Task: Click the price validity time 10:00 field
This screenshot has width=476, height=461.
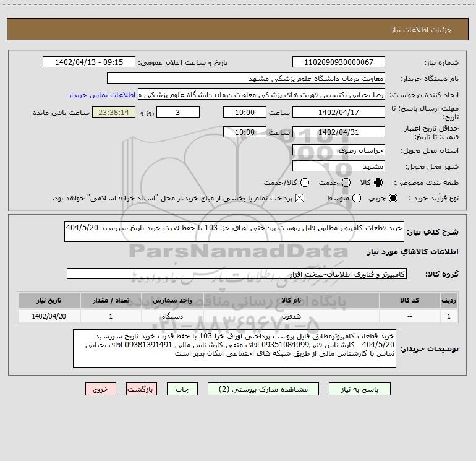Action: 245,132
